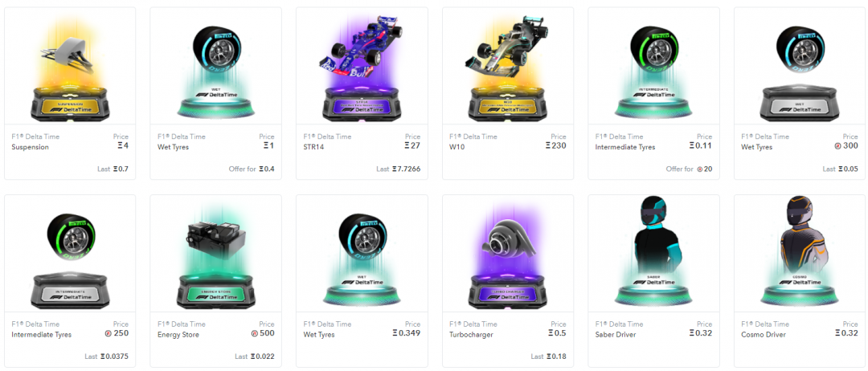The image size is (868, 371).
Task: Open the Suspension part thumbnail
Action: click(70, 66)
